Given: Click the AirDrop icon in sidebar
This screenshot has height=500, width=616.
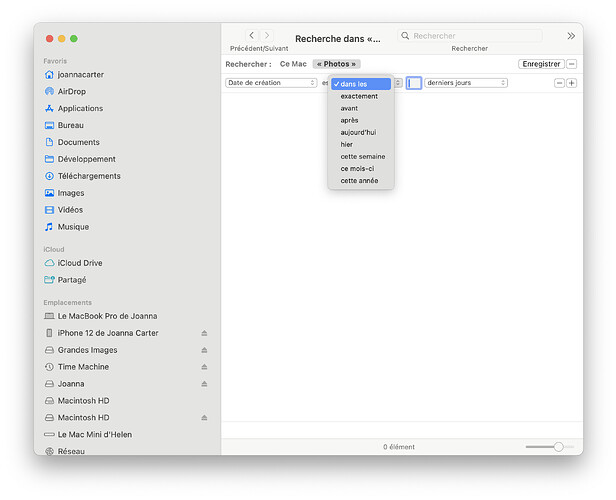Looking at the screenshot, I should click(49, 91).
